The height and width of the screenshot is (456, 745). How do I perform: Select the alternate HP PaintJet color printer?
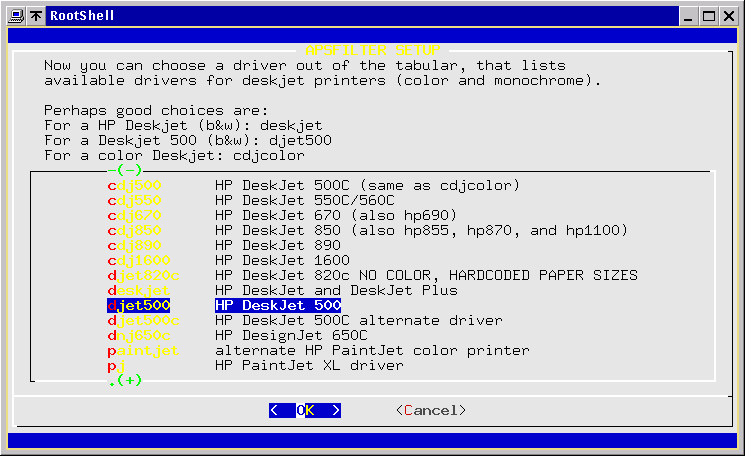click(x=142, y=350)
